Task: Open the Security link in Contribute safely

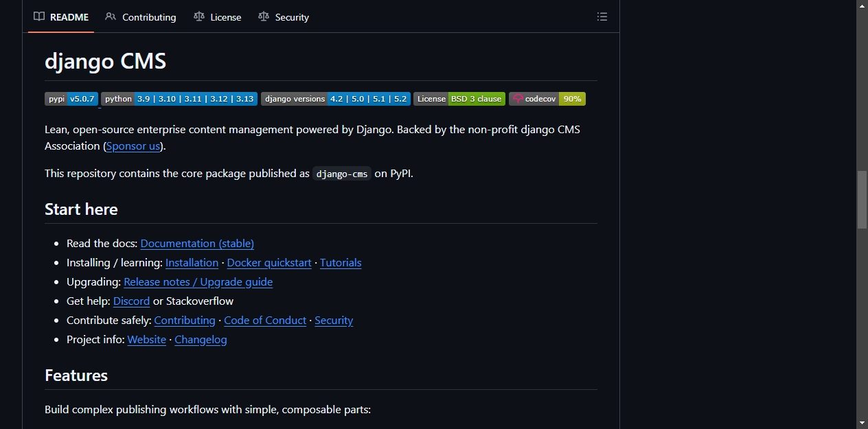Action: [x=334, y=321]
